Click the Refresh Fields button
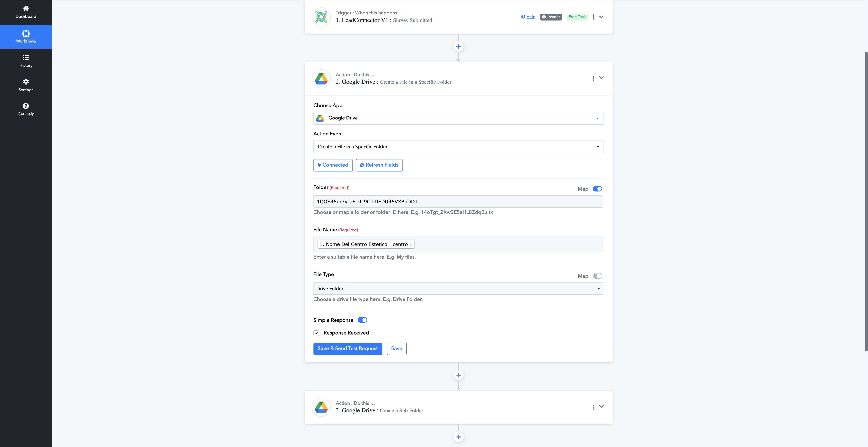The height and width of the screenshot is (447, 868). pyautogui.click(x=379, y=165)
